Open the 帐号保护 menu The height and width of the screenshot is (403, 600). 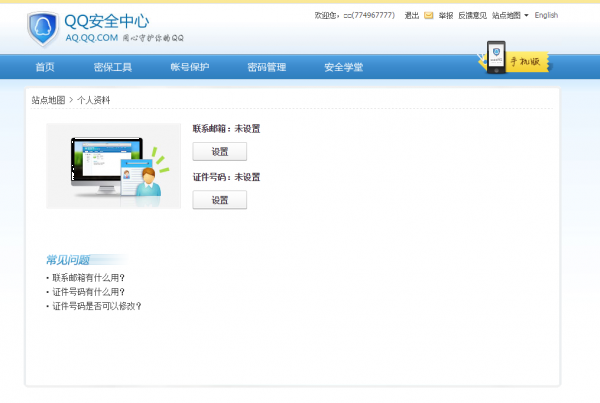pyautogui.click(x=190, y=67)
